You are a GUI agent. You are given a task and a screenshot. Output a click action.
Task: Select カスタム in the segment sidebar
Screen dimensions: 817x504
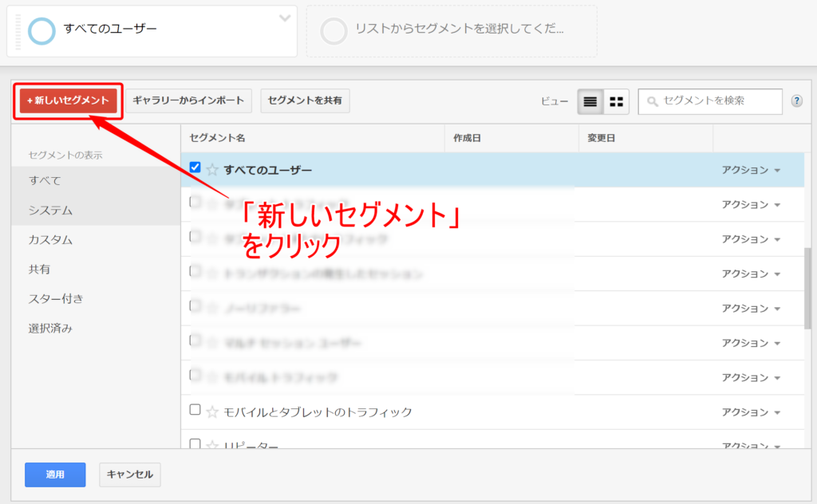[x=50, y=240]
